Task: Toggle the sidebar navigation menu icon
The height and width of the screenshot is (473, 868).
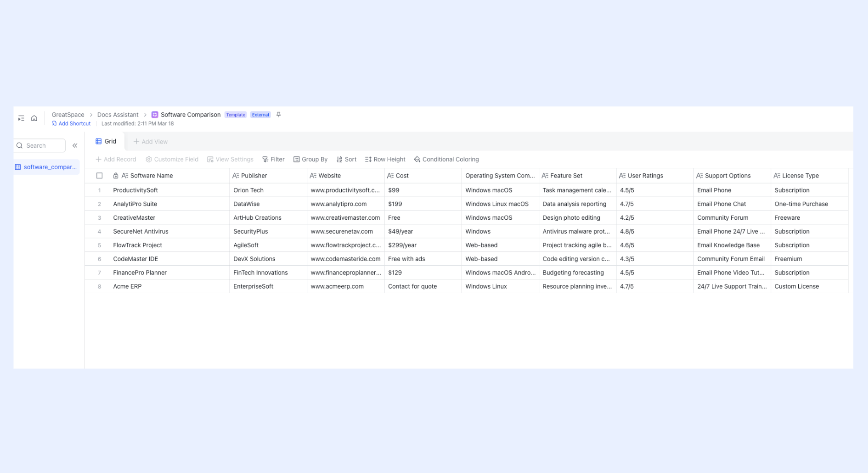Action: point(21,118)
